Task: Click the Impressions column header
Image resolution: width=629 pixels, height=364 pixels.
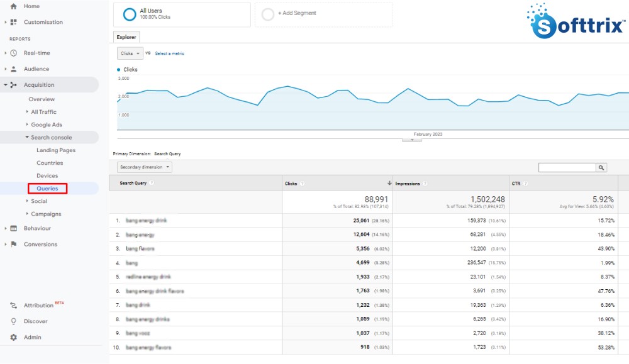Action: pos(408,184)
